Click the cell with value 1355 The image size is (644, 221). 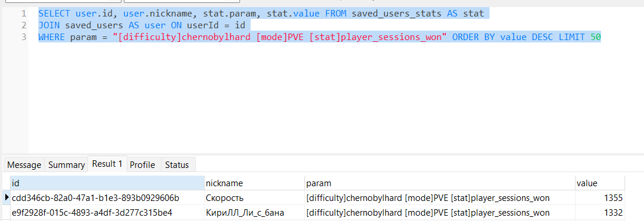click(x=600, y=198)
